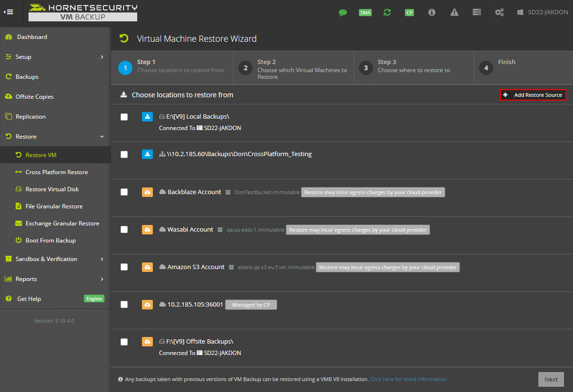The width and height of the screenshot is (573, 392).
Task: Expand the Reports menu chevron
Action: coord(102,279)
